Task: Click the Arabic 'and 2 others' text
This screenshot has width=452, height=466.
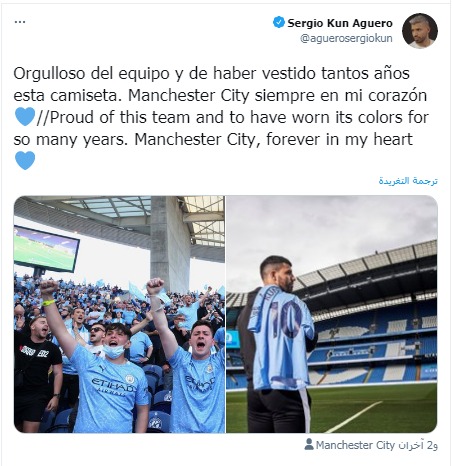Action: (417, 445)
